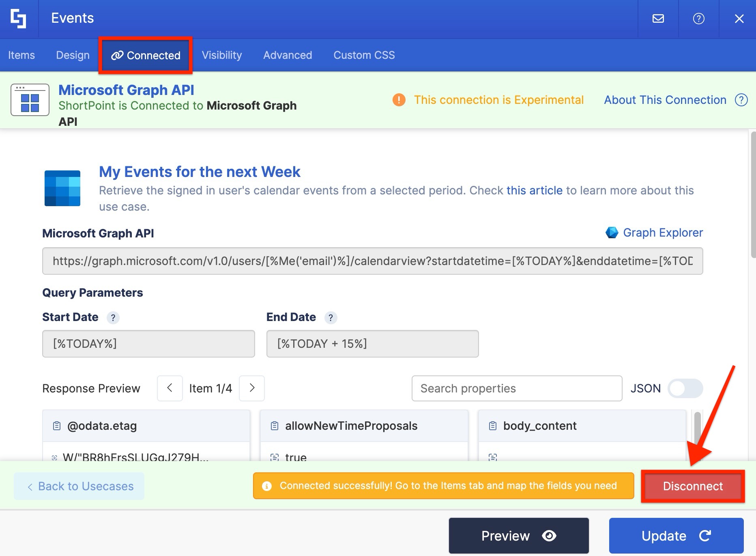756x556 pixels.
Task: Select the Connected tab
Action: pyautogui.click(x=146, y=56)
